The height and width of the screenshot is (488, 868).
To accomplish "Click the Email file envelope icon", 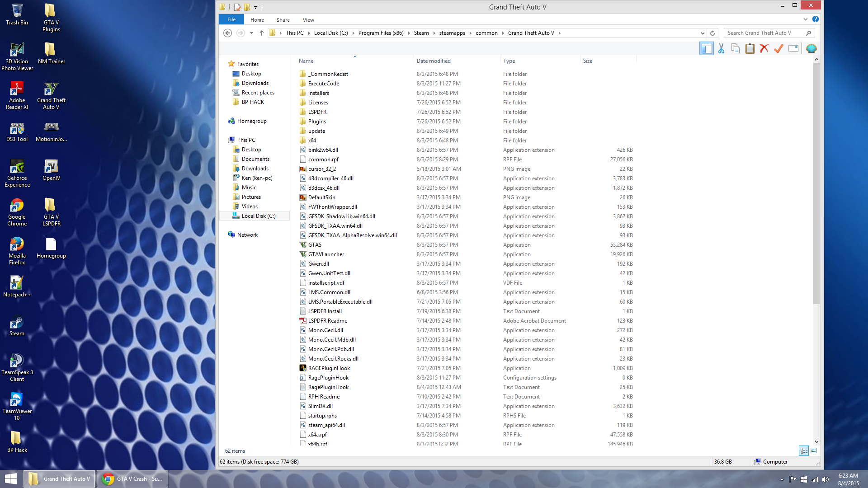I will [x=793, y=49].
